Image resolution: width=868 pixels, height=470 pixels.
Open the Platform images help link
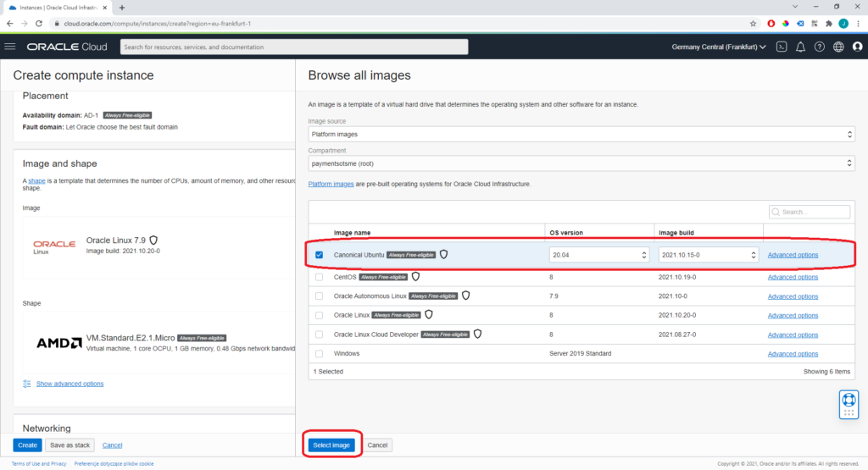(x=331, y=184)
